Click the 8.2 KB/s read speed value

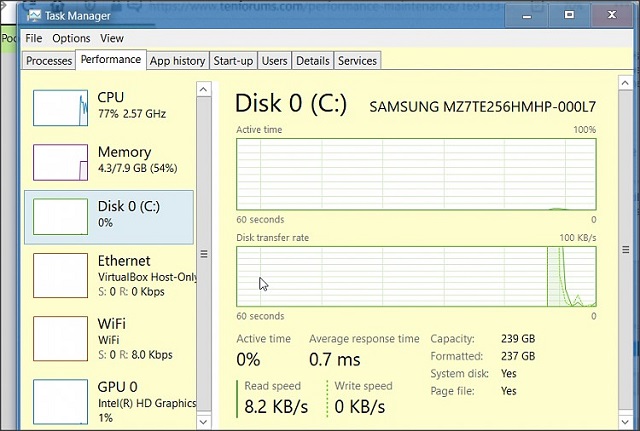pyautogui.click(x=276, y=407)
